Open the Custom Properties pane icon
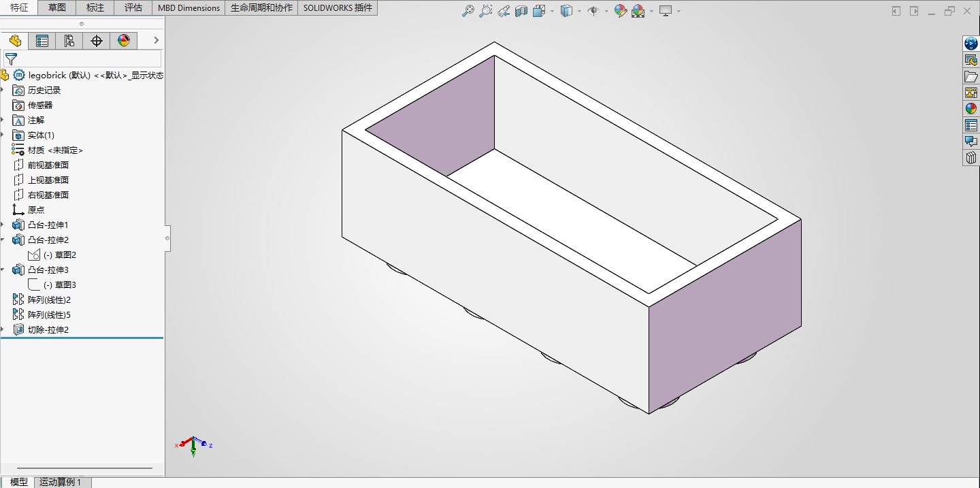Image resolution: width=980 pixels, height=488 pixels. [971, 125]
